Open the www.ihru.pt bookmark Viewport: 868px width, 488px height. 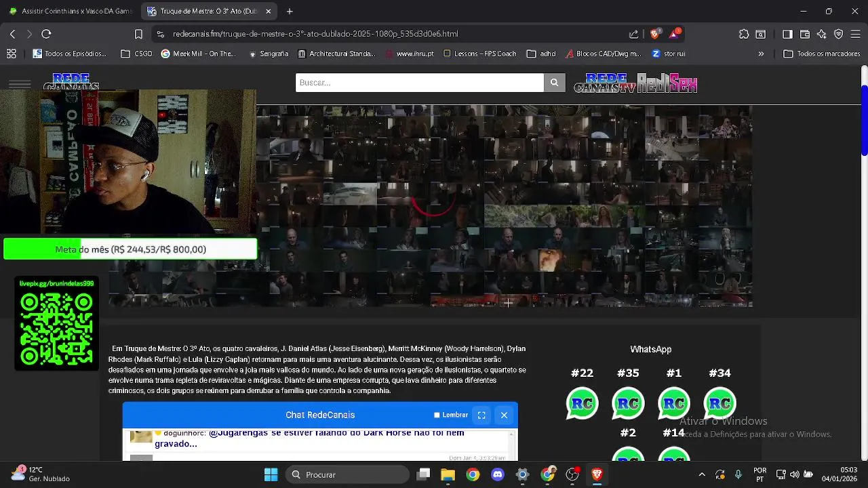pos(409,54)
